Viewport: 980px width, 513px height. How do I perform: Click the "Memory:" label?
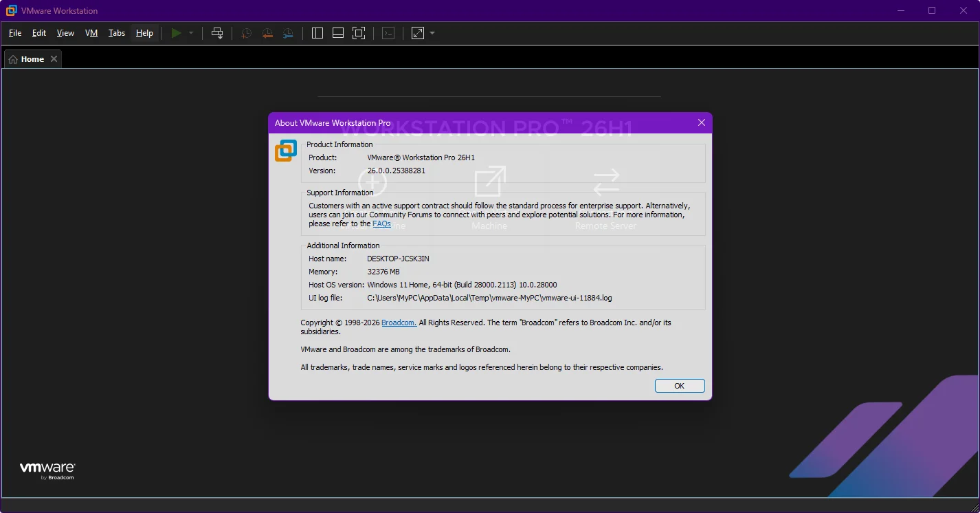coord(322,272)
